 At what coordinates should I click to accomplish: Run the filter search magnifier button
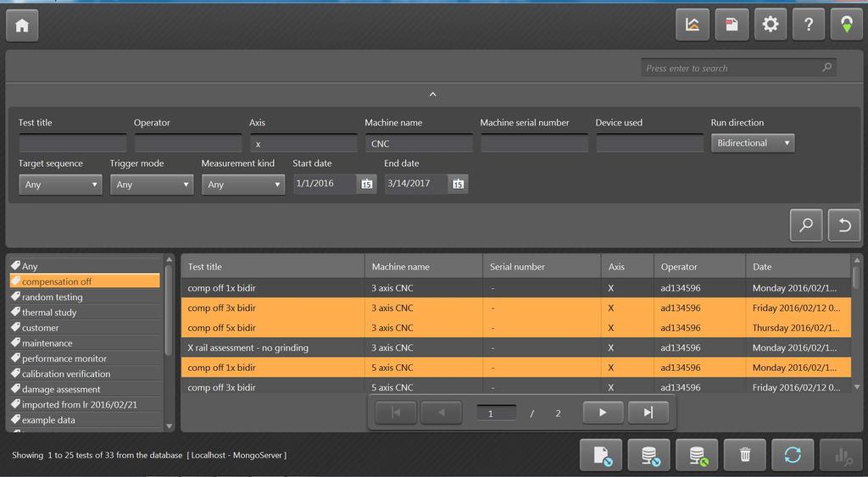[806, 225]
